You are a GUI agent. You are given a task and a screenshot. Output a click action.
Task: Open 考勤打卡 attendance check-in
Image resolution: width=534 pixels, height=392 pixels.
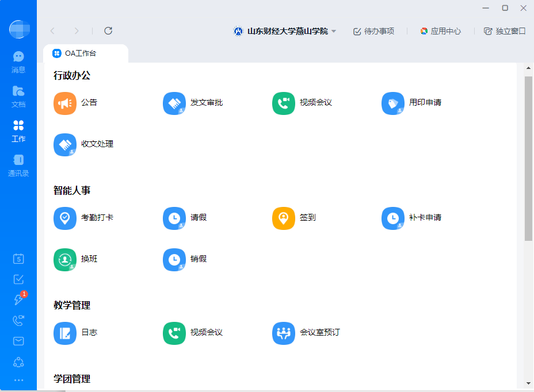tap(65, 218)
